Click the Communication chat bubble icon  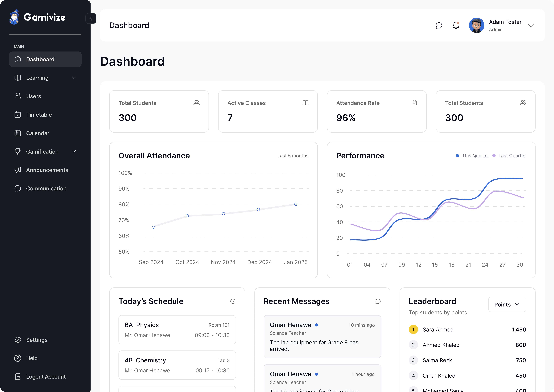[x=18, y=189]
